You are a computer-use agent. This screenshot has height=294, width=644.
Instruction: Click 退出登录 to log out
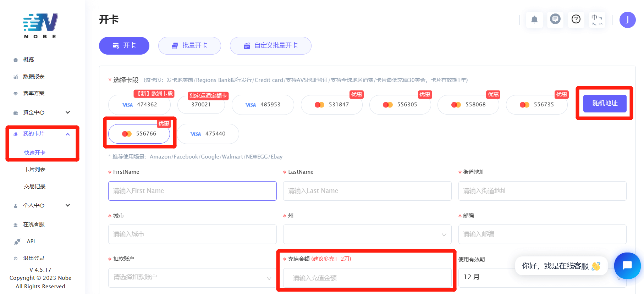pos(34,258)
